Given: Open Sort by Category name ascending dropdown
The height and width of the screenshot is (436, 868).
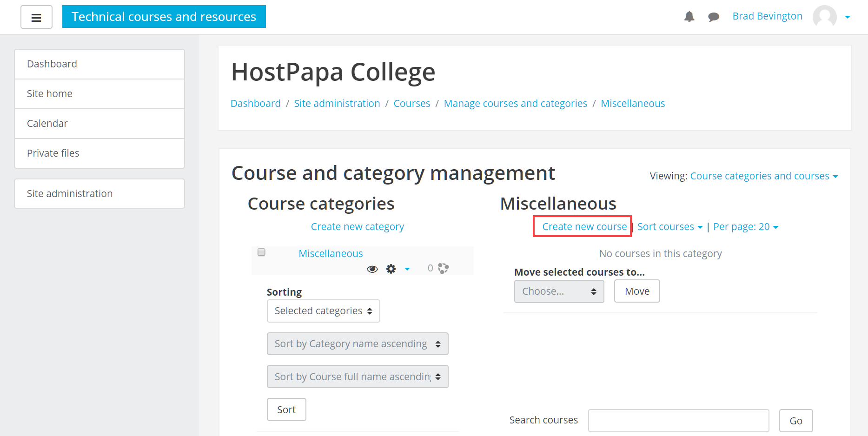Looking at the screenshot, I should click(358, 344).
